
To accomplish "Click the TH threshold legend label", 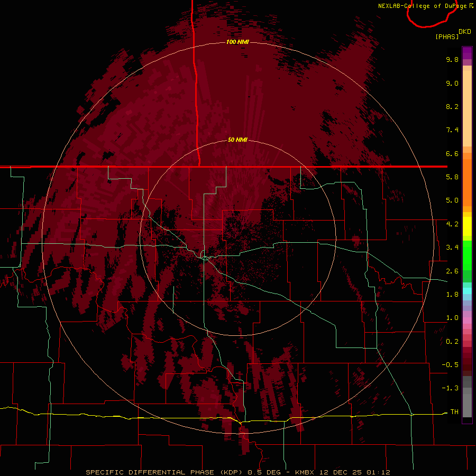I will [x=454, y=412].
